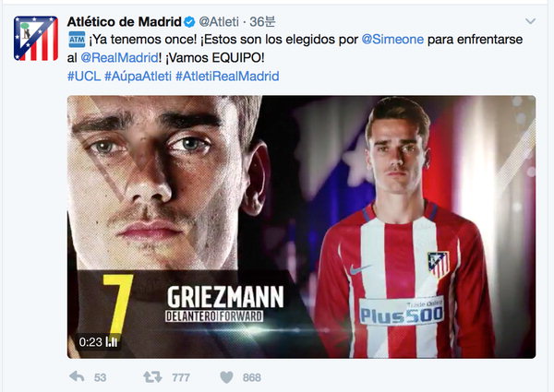Open the @Simeone mention link
The height and width of the screenshot is (392, 554).
392,39
